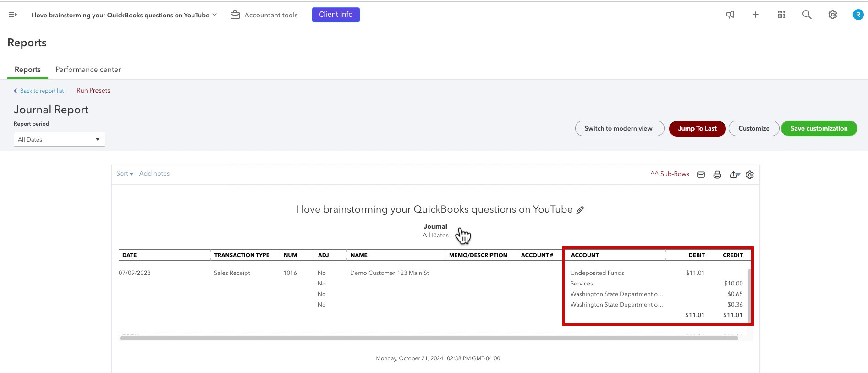Switch to the Reports tab
The image size is (868, 373).
(x=27, y=70)
